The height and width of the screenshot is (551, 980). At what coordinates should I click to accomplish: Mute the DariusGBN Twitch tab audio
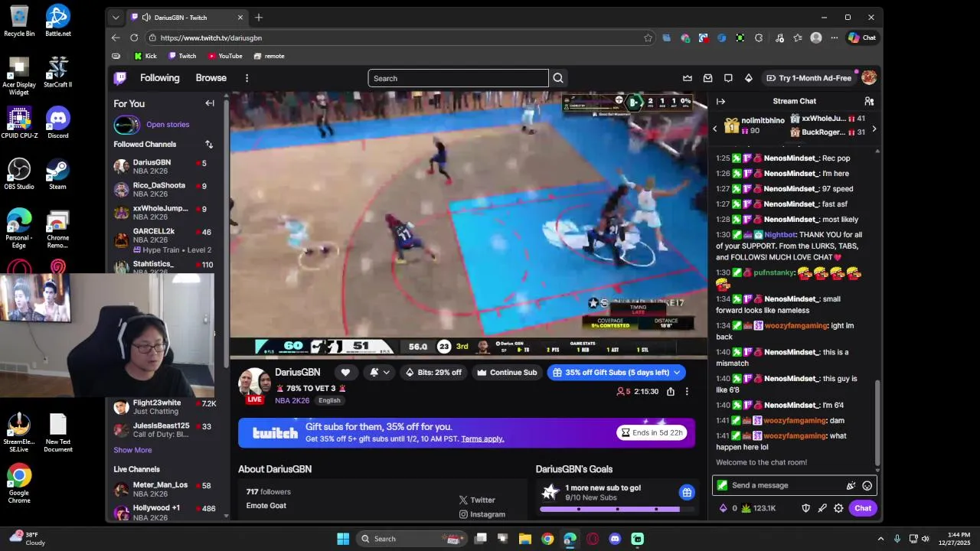[145, 18]
